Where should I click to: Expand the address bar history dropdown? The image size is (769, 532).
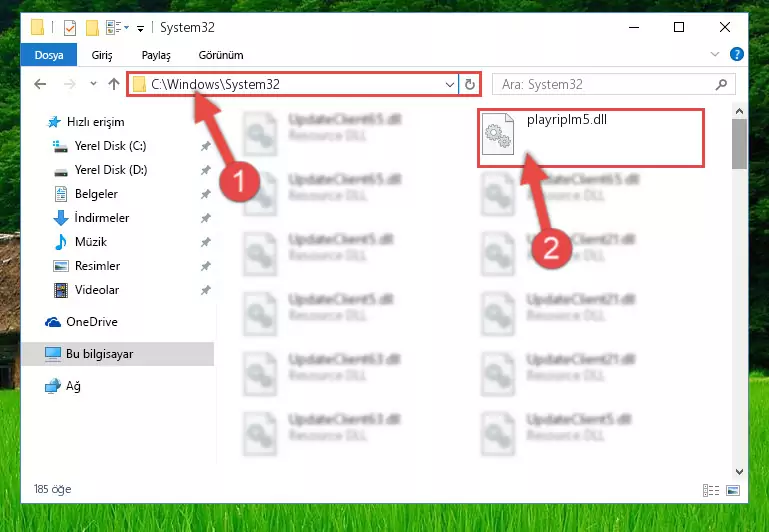coord(449,85)
